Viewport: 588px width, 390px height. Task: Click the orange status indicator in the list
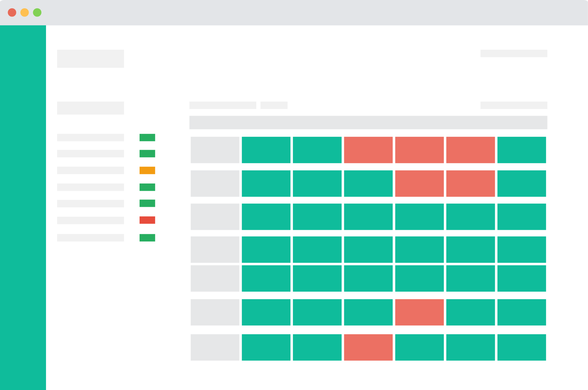147,170
